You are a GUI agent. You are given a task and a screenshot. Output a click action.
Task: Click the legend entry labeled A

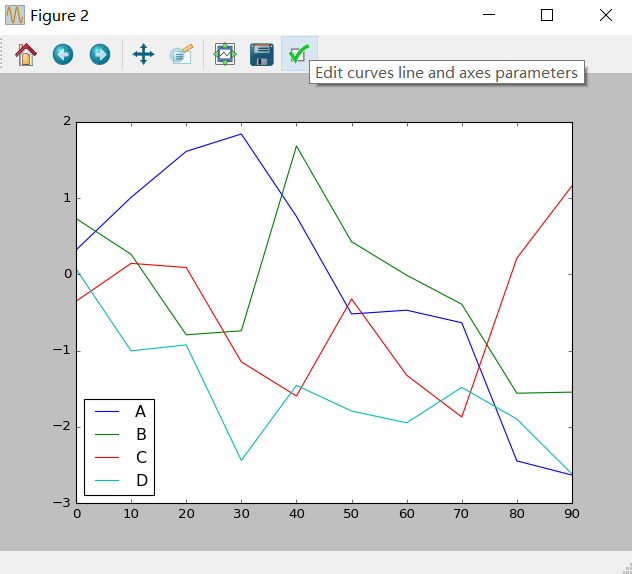(x=140, y=412)
